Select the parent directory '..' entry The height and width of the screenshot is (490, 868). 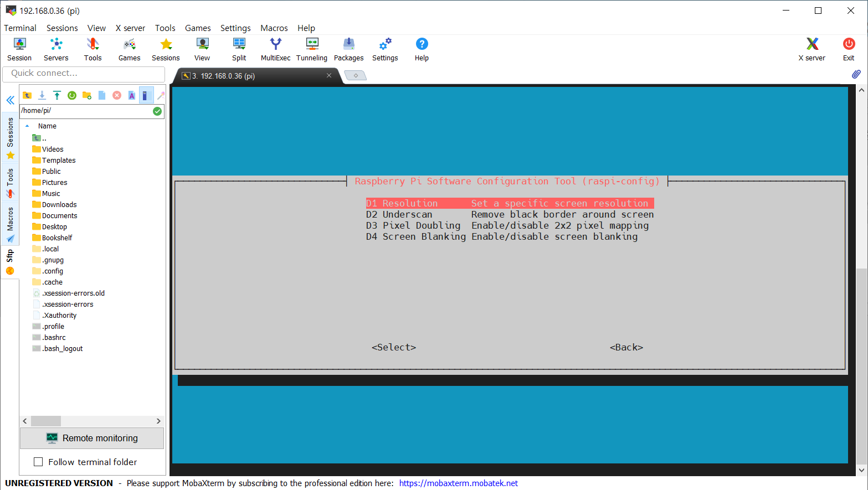(x=39, y=138)
